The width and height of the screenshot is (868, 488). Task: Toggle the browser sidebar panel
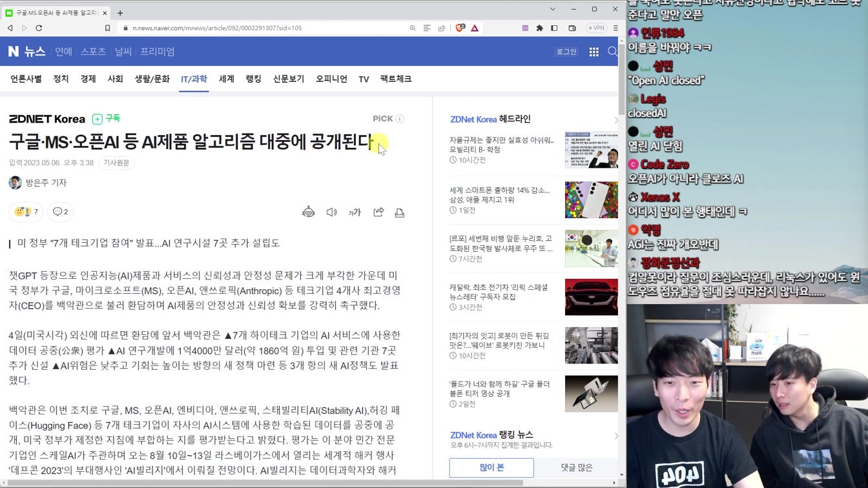coord(554,28)
